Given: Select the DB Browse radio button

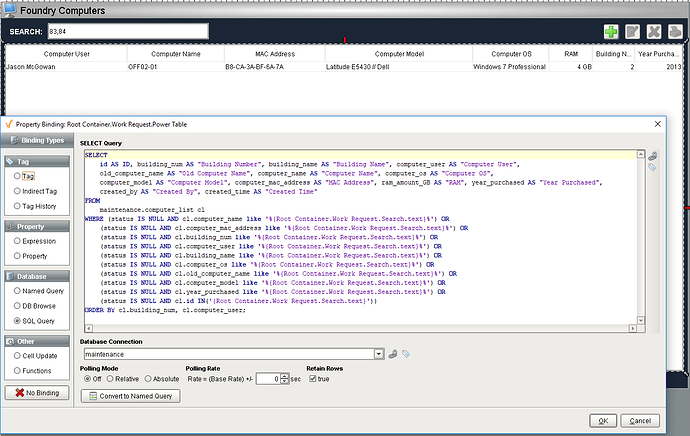Looking at the screenshot, I should 17,306.
